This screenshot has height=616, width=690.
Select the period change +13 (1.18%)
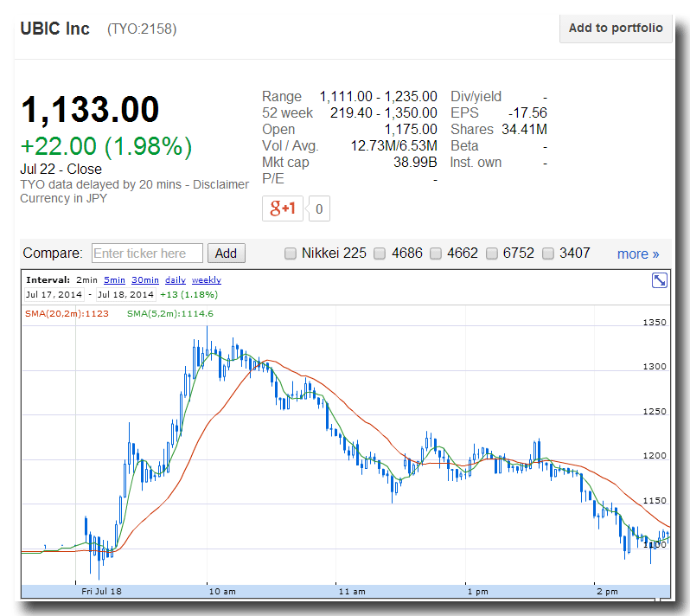point(188,294)
